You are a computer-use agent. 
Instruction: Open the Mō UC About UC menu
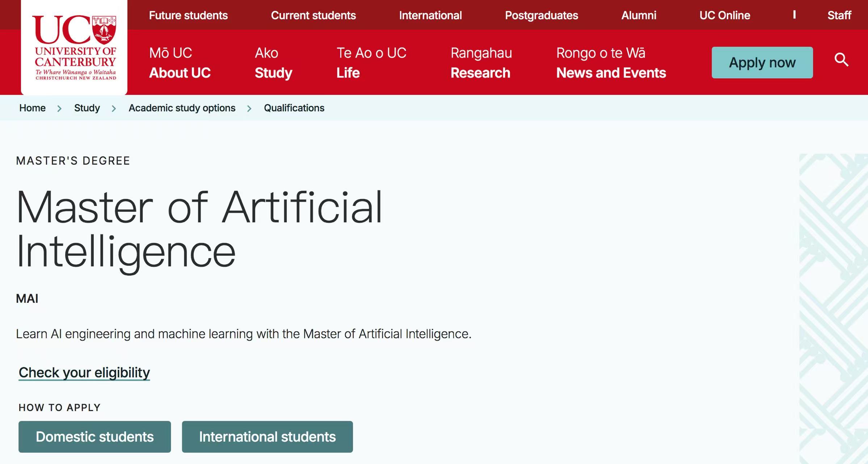click(x=180, y=63)
